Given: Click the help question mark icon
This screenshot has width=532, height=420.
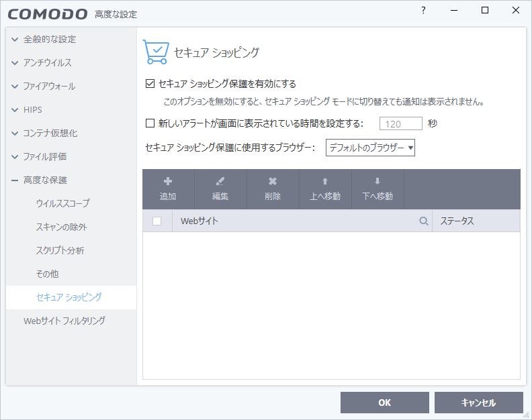Looking at the screenshot, I should [423, 11].
